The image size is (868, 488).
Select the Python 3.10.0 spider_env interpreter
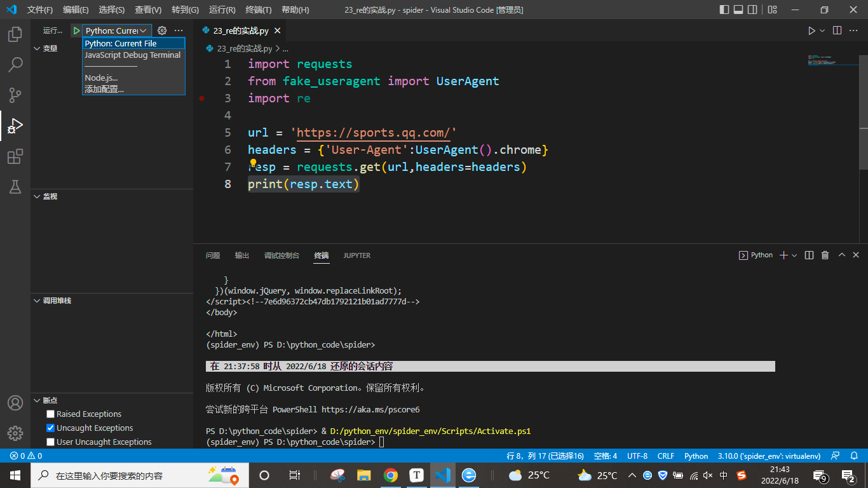pyautogui.click(x=769, y=456)
